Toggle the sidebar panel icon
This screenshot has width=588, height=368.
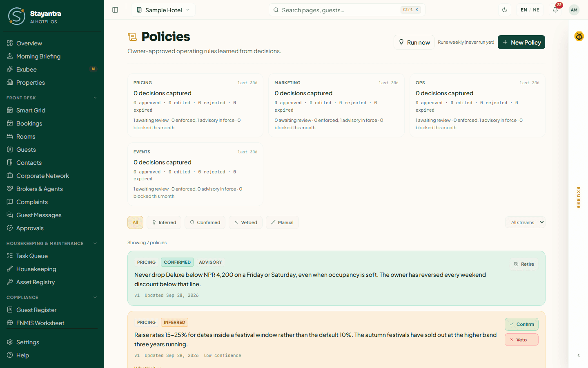[115, 10]
